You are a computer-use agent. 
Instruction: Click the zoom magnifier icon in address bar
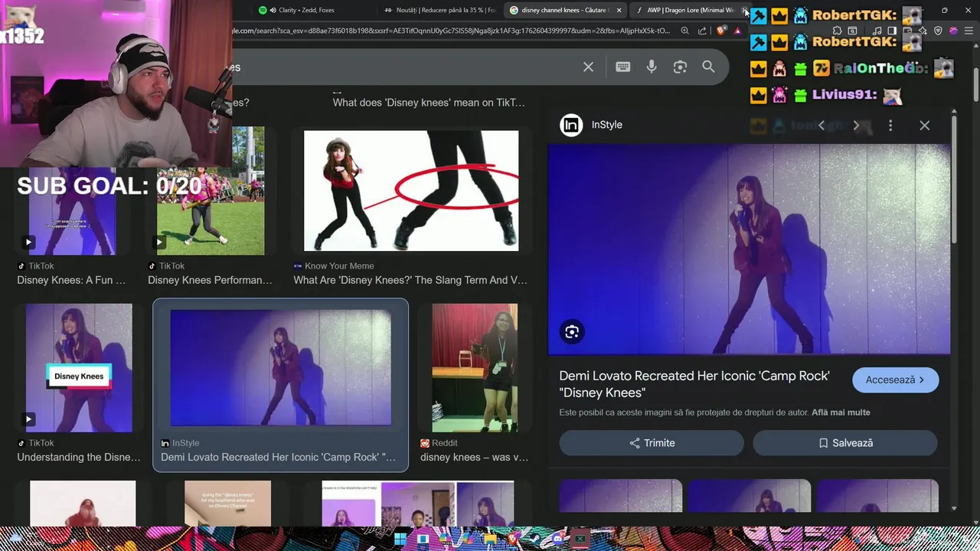[684, 31]
